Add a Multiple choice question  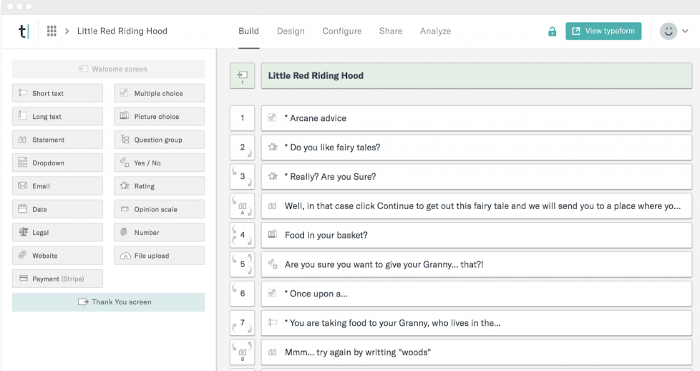point(159,93)
